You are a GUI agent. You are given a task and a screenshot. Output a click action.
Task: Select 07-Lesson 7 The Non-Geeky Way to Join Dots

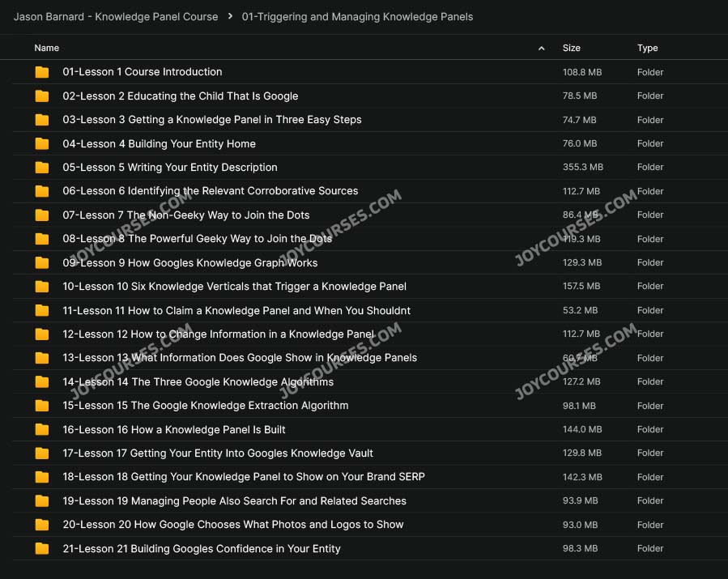[x=185, y=215]
